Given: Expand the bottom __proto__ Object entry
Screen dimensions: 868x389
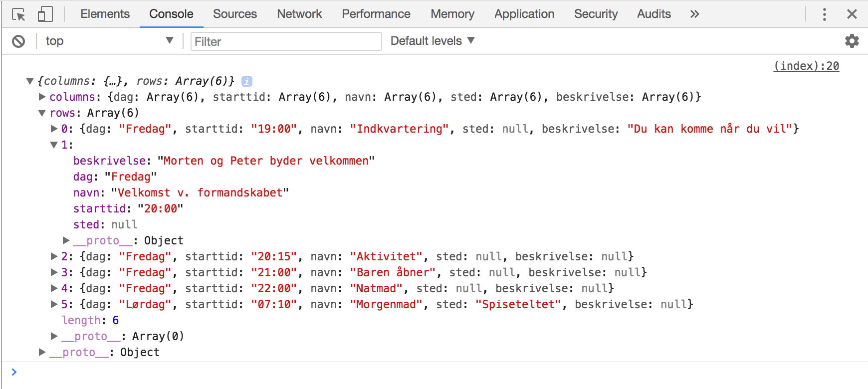Looking at the screenshot, I should [x=42, y=352].
